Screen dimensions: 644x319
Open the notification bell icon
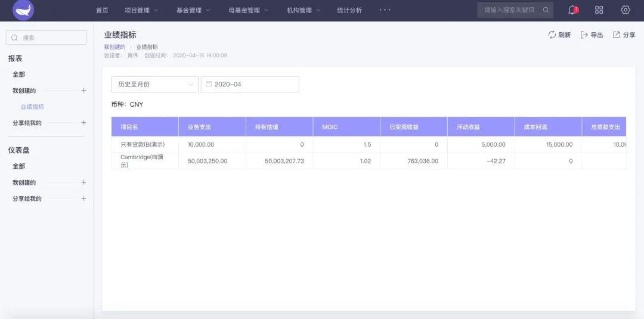point(573,10)
